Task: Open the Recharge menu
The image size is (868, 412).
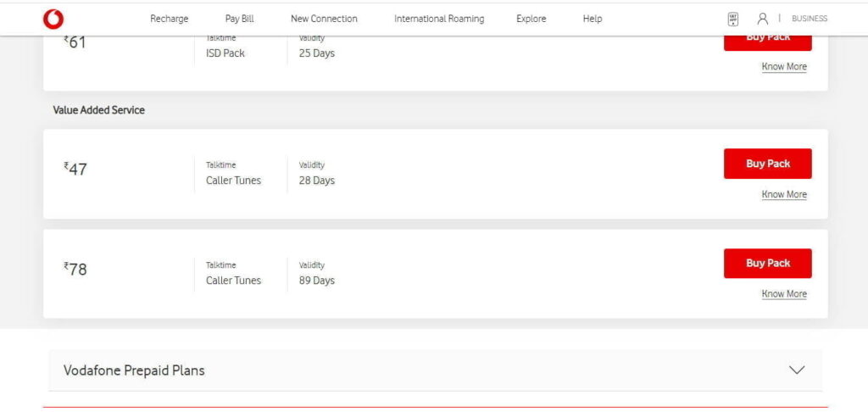Action: click(169, 19)
